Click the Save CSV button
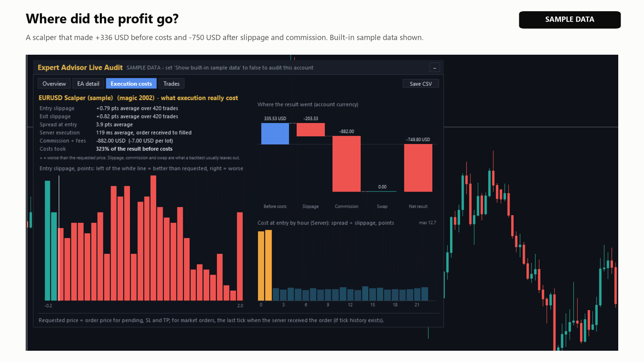 click(421, 84)
